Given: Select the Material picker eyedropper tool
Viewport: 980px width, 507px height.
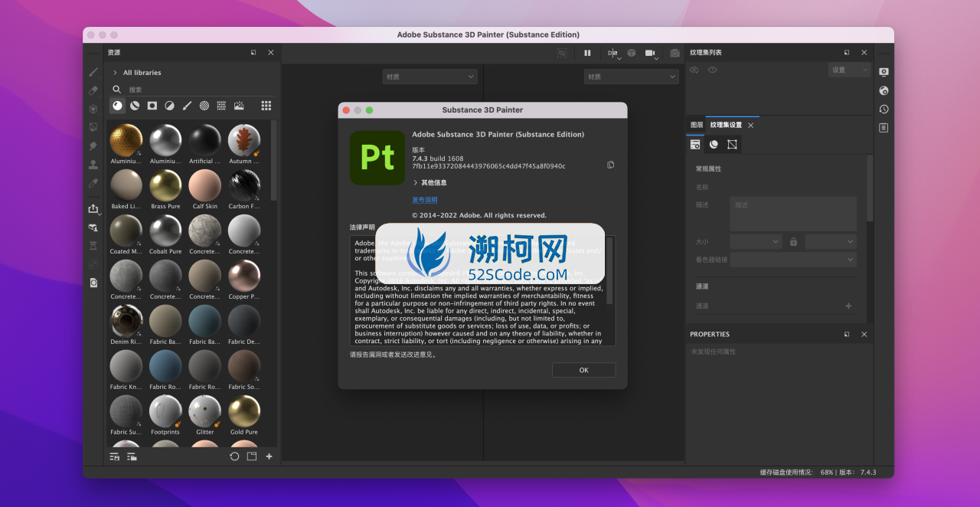Looking at the screenshot, I should (x=93, y=183).
